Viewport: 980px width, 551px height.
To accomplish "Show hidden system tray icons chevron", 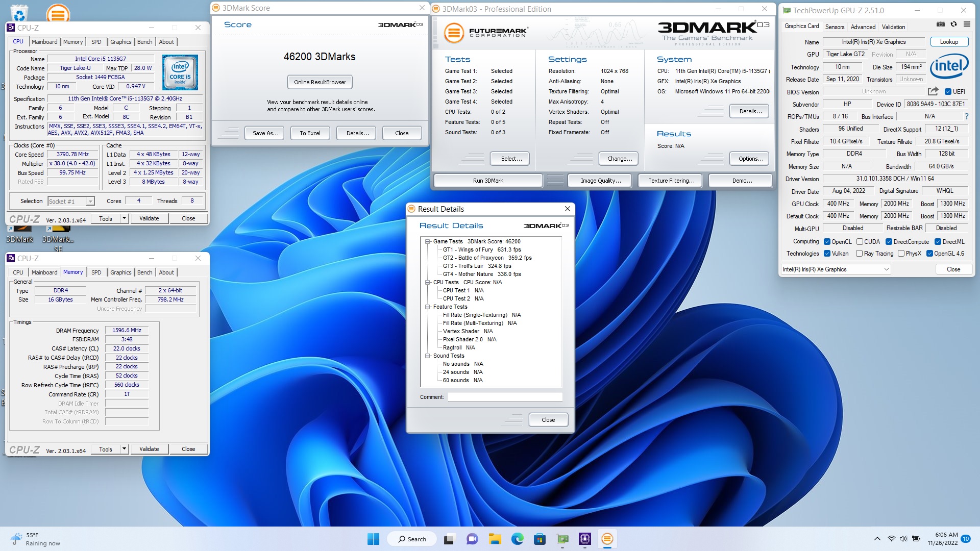I will (x=877, y=539).
